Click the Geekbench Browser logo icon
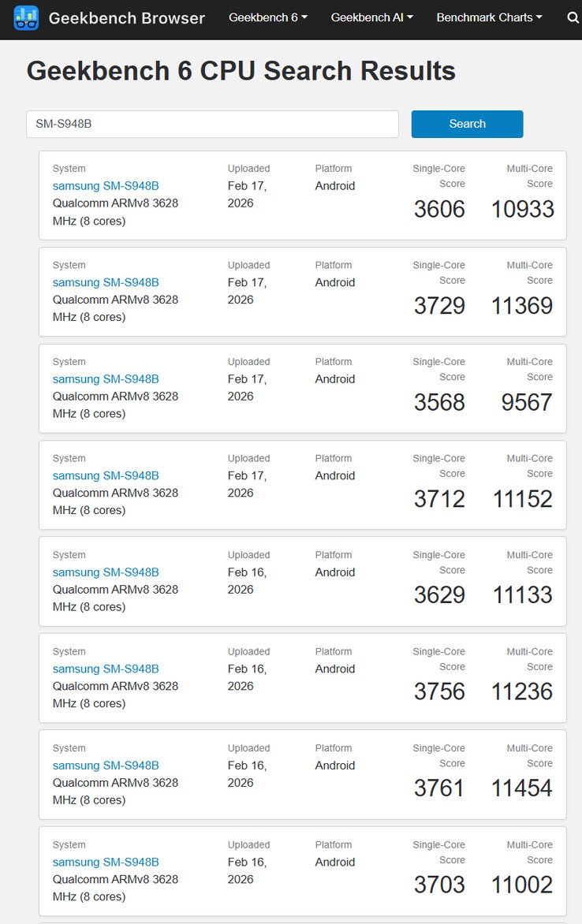This screenshot has width=582, height=924. (x=28, y=17)
